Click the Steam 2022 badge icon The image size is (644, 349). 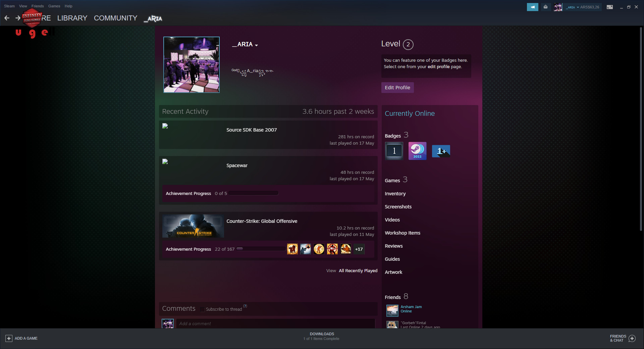(417, 151)
